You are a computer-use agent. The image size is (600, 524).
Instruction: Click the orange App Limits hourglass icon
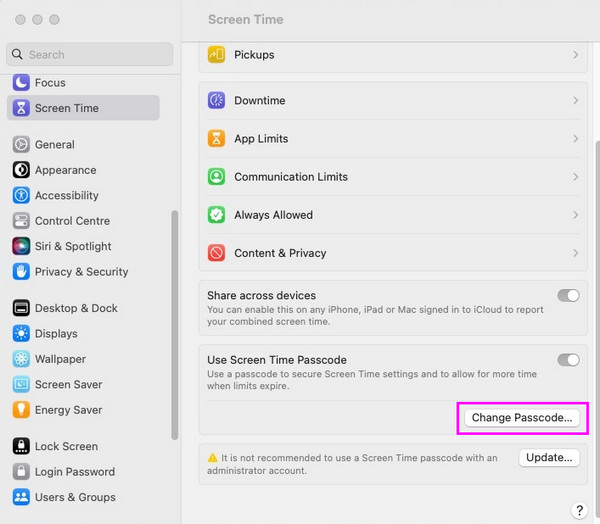click(x=216, y=139)
